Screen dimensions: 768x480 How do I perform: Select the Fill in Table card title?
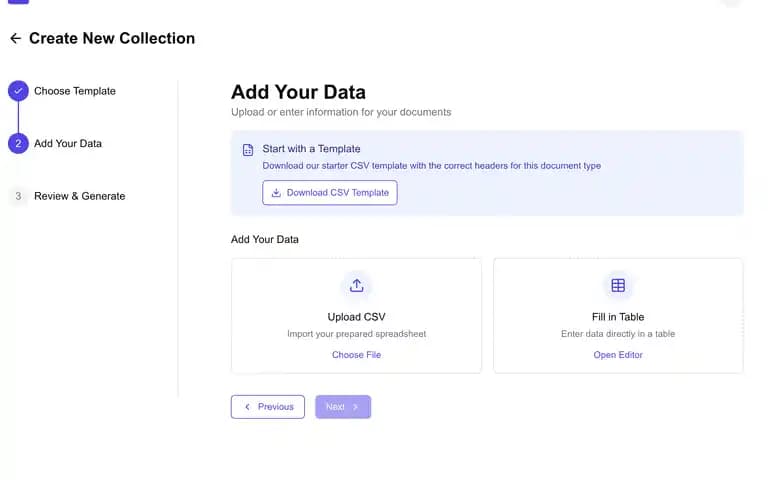pyautogui.click(x=618, y=317)
